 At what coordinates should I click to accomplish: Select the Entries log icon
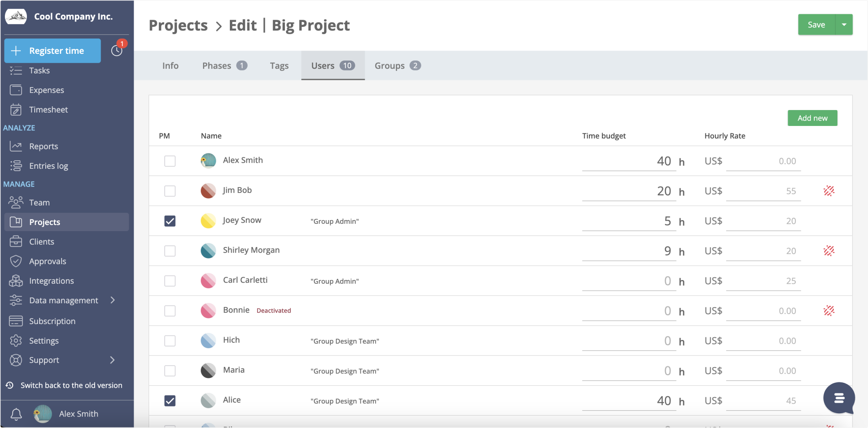tap(15, 165)
